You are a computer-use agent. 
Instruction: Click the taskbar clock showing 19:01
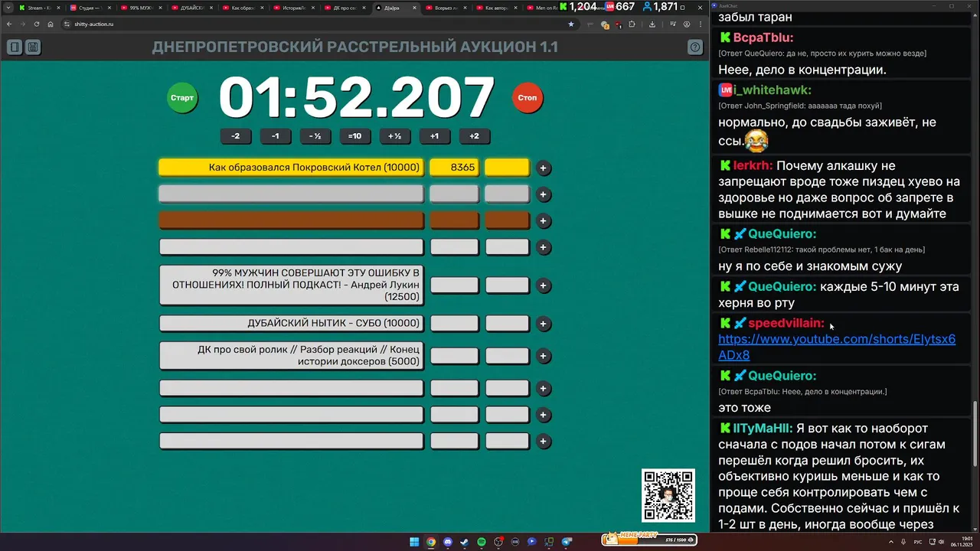[962, 542]
